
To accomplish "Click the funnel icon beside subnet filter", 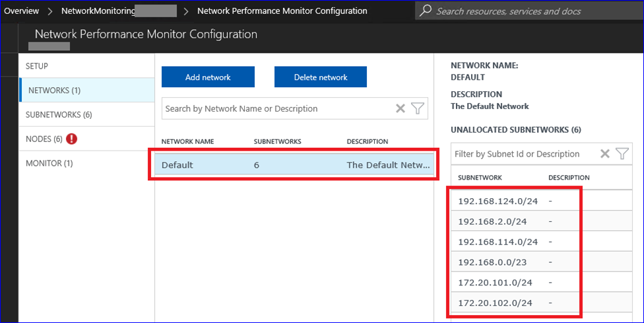I will (x=622, y=154).
